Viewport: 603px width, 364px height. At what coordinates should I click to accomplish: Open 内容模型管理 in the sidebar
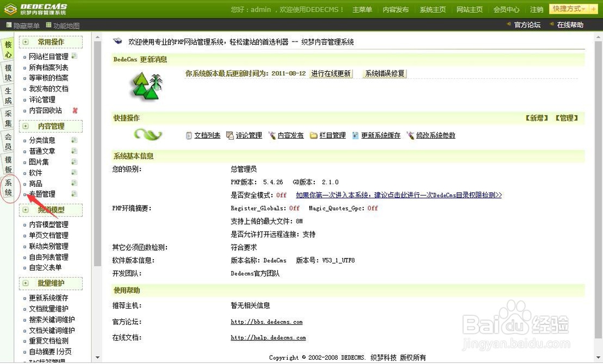(48, 224)
